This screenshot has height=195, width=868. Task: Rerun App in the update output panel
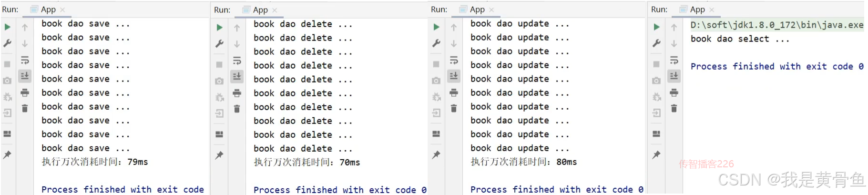pyautogui.click(x=437, y=27)
